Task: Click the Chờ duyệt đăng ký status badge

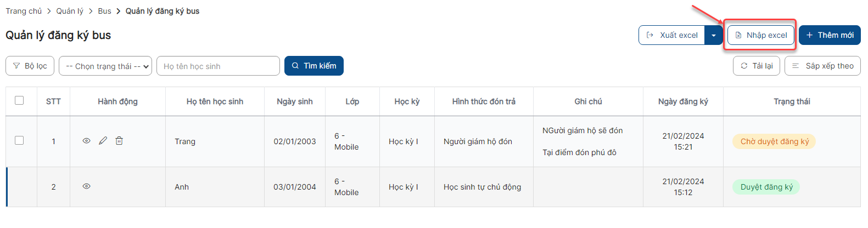Action: [x=774, y=141]
